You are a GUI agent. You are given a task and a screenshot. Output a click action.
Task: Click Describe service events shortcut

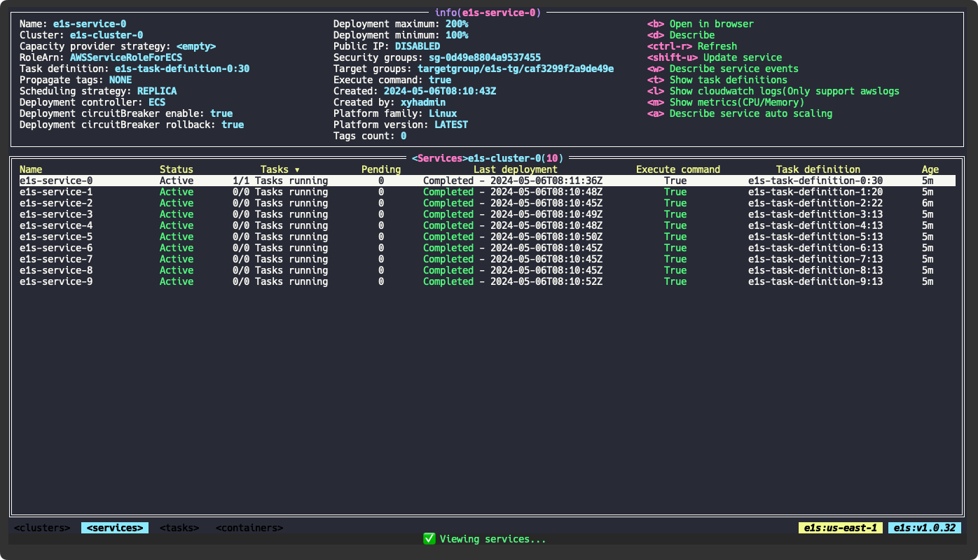point(723,69)
